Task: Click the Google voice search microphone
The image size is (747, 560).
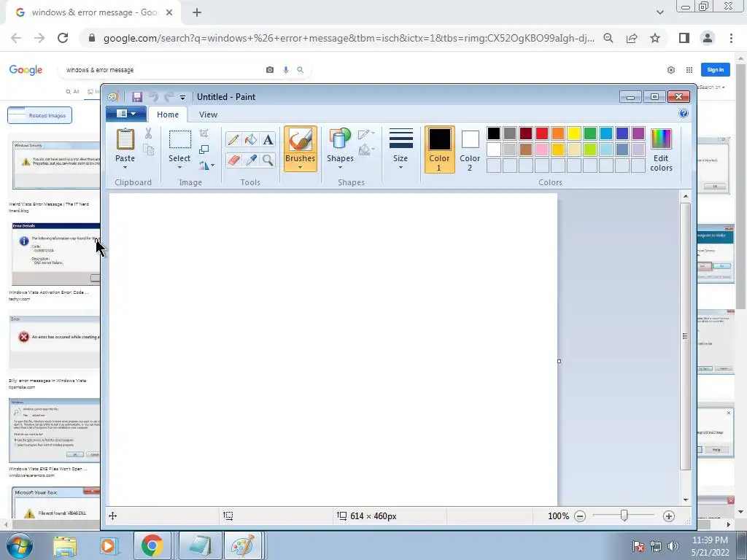Action: (286, 69)
